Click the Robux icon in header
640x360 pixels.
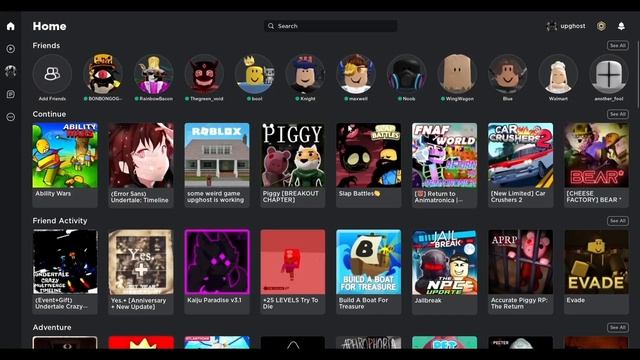tap(601, 26)
